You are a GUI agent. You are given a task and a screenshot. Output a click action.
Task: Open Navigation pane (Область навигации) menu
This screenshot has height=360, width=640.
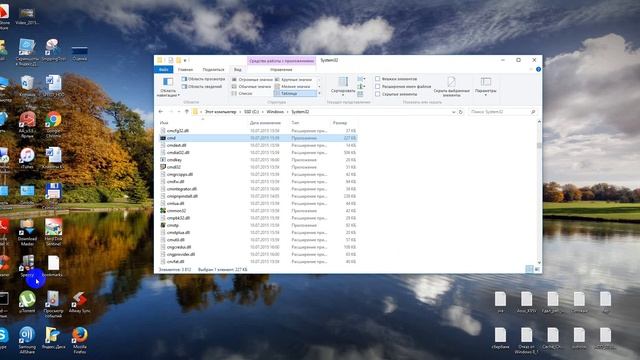pos(168,87)
